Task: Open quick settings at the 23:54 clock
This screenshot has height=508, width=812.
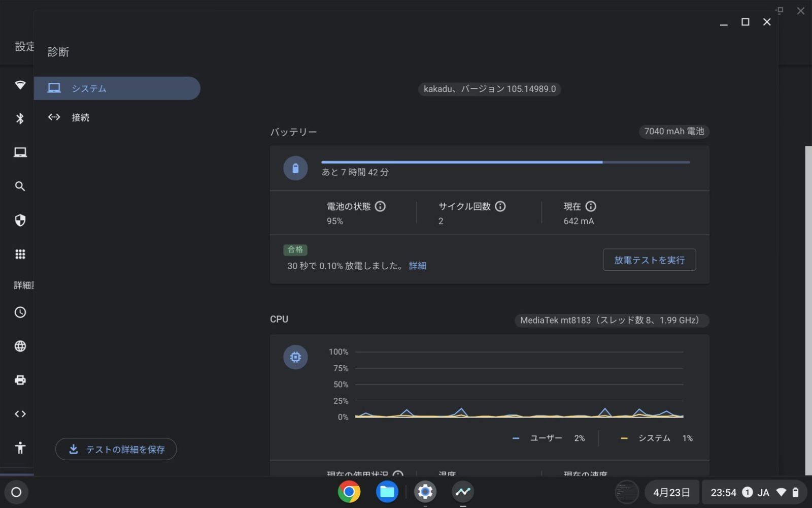Action: coord(723,492)
